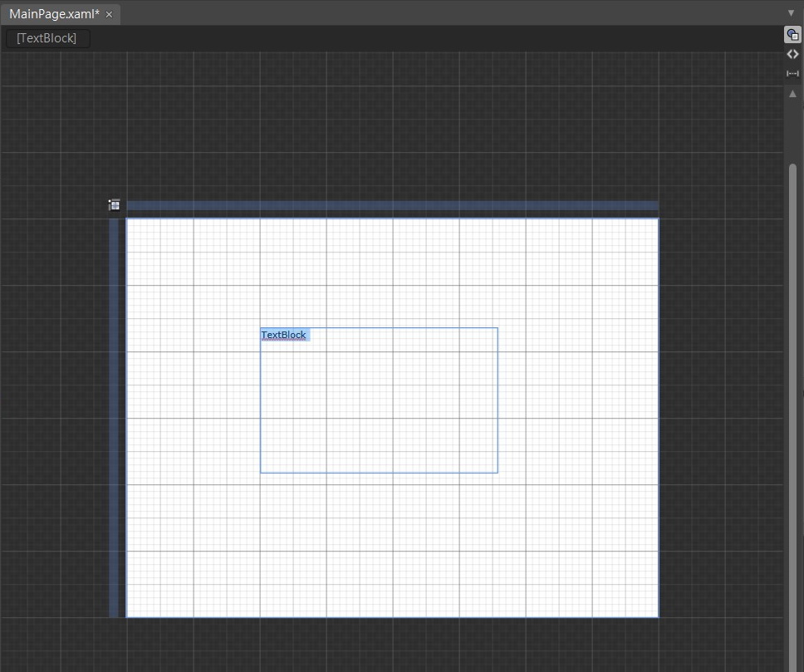Click the vertical scrollbar up arrow
Image resolution: width=804 pixels, height=672 pixels.
coord(792,93)
